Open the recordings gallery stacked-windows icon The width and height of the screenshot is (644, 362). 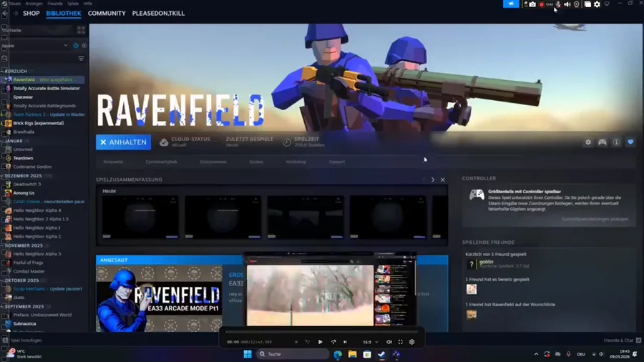click(587, 4)
